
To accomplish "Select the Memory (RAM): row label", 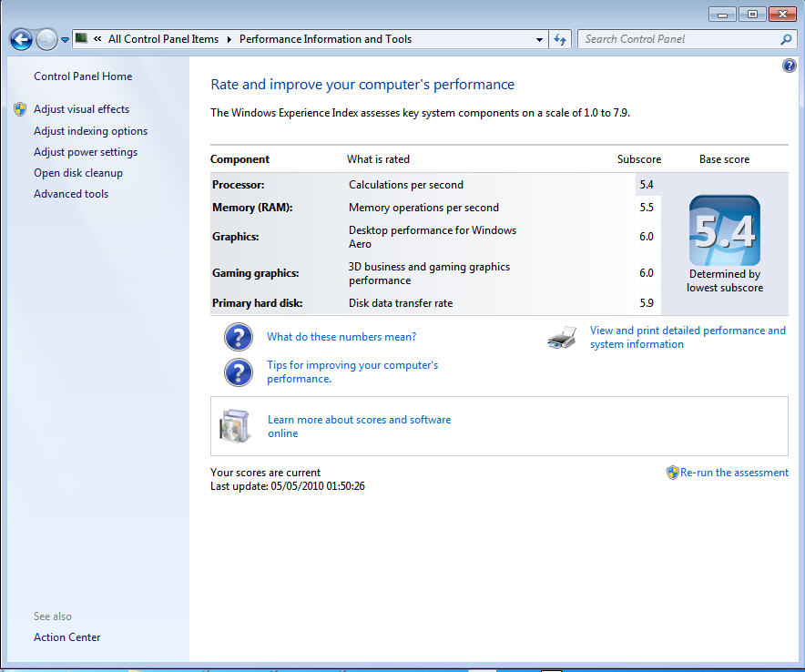I will click(252, 208).
